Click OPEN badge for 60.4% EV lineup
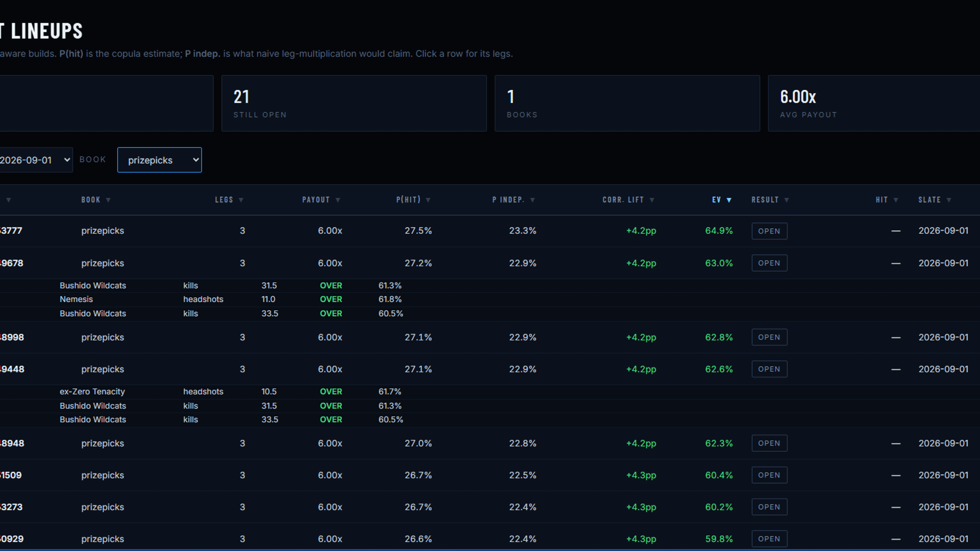980x551 pixels. (769, 475)
